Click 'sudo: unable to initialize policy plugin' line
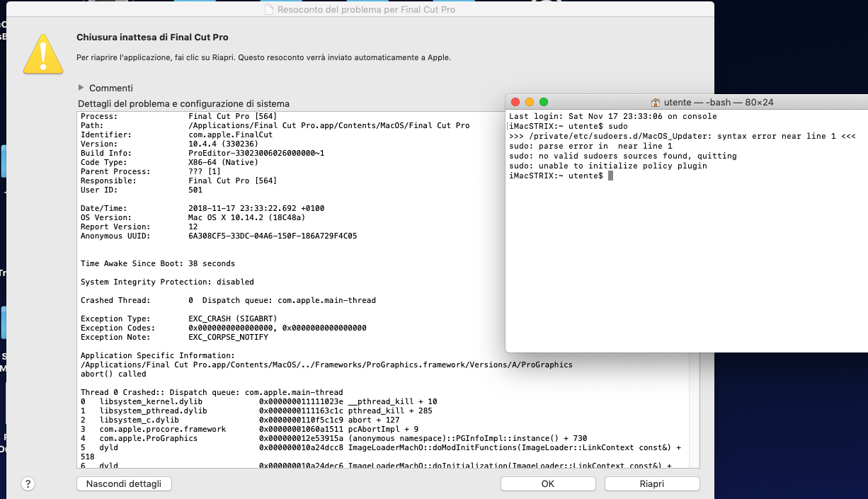 (607, 166)
